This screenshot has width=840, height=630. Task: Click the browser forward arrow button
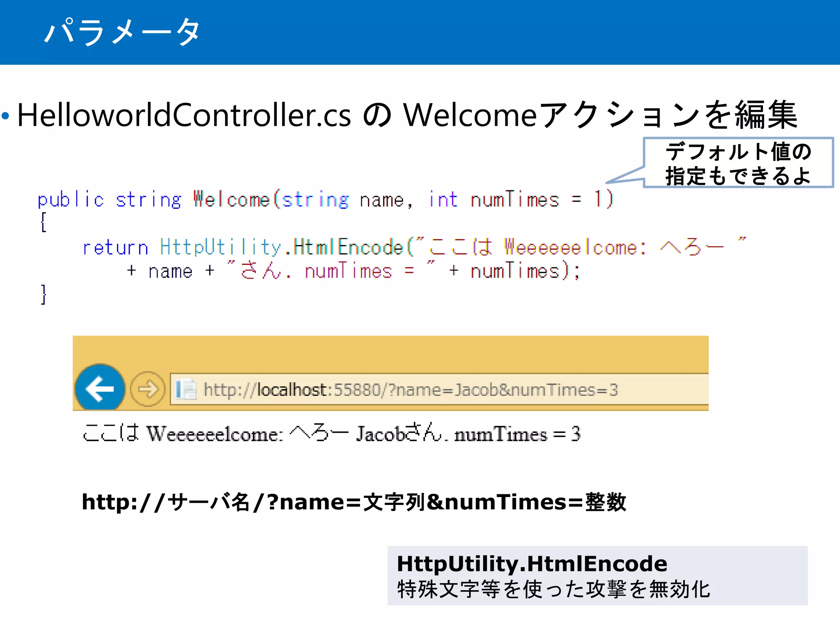click(148, 389)
